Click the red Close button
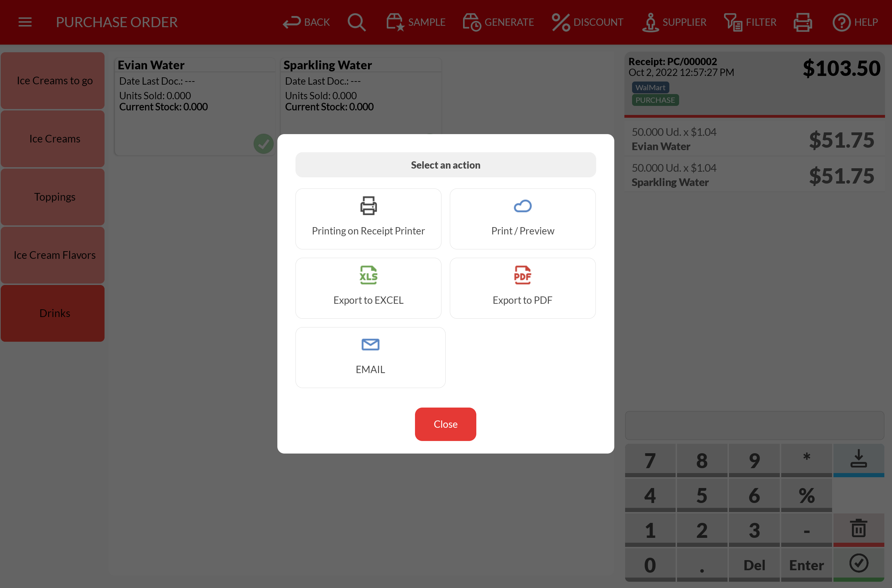 click(445, 424)
